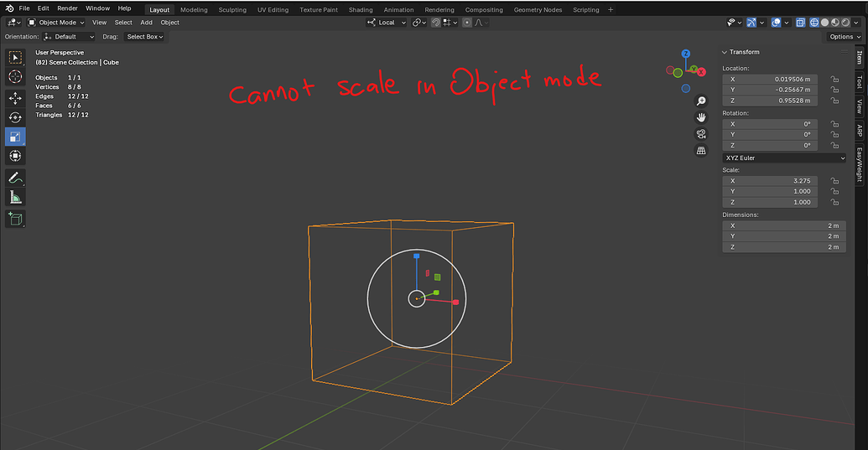Click the zoom magnifier viewport icon
This screenshot has height=450, width=868.
tap(701, 101)
